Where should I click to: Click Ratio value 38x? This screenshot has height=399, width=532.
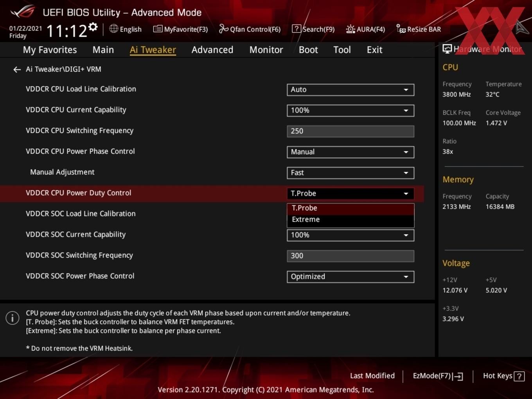point(448,151)
